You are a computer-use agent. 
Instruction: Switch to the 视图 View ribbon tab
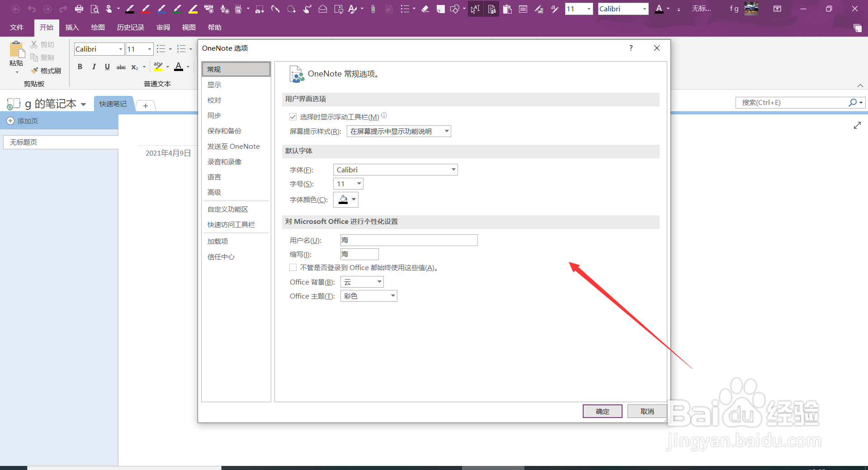tap(189, 28)
